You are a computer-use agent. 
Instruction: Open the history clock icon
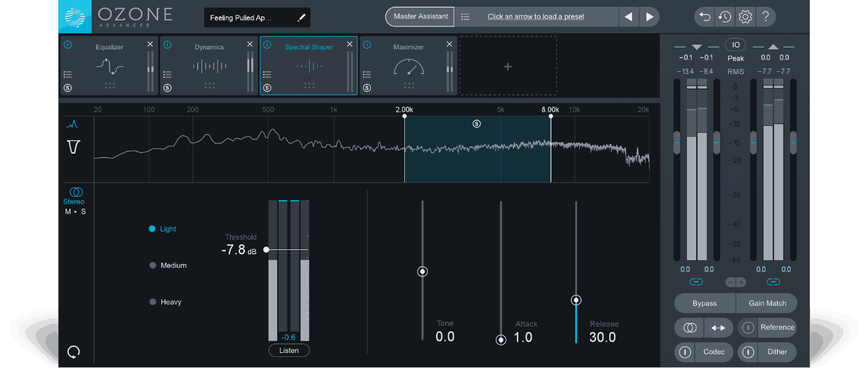coord(725,17)
